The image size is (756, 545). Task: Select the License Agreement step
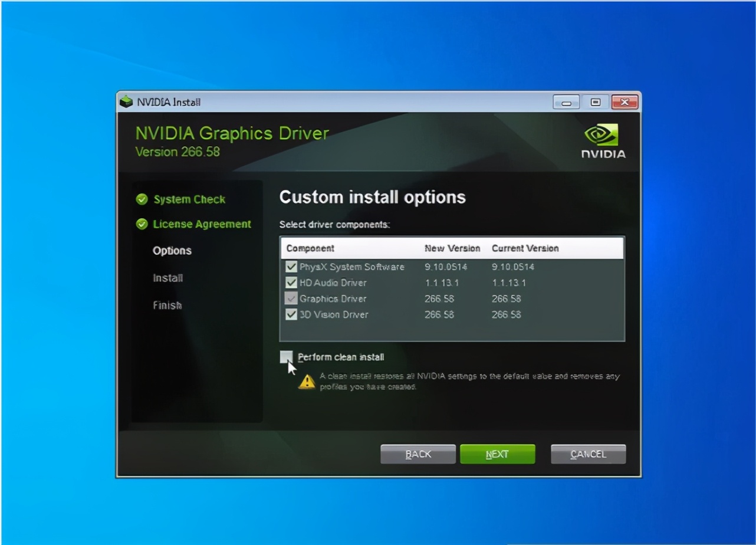(x=202, y=224)
